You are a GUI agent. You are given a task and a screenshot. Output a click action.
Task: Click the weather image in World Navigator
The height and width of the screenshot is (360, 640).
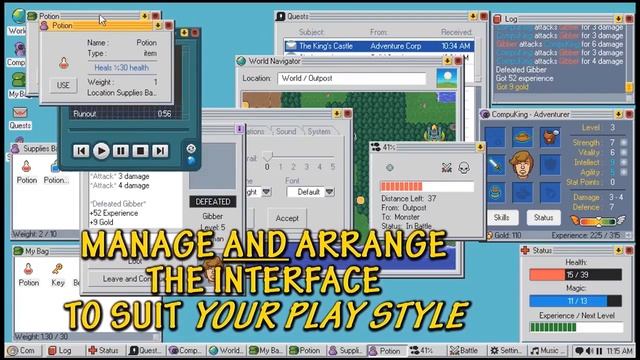click(x=447, y=78)
